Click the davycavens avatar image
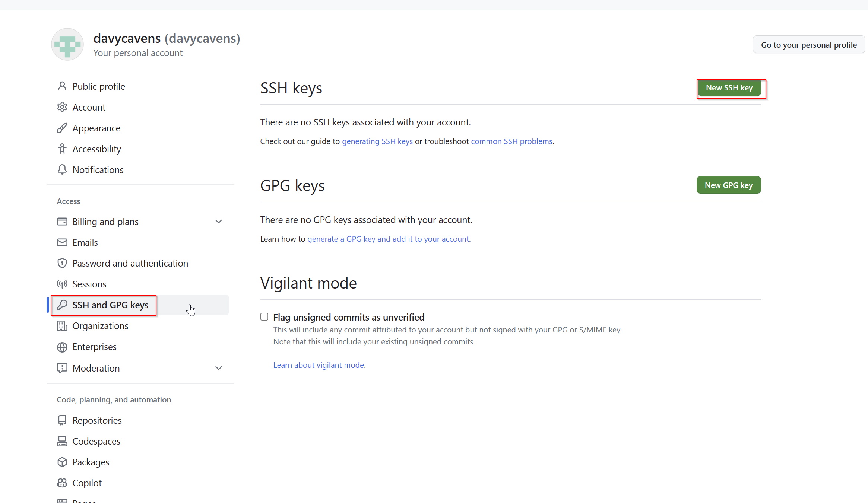Screen dimensions: 868x503 pyautogui.click(x=67, y=45)
